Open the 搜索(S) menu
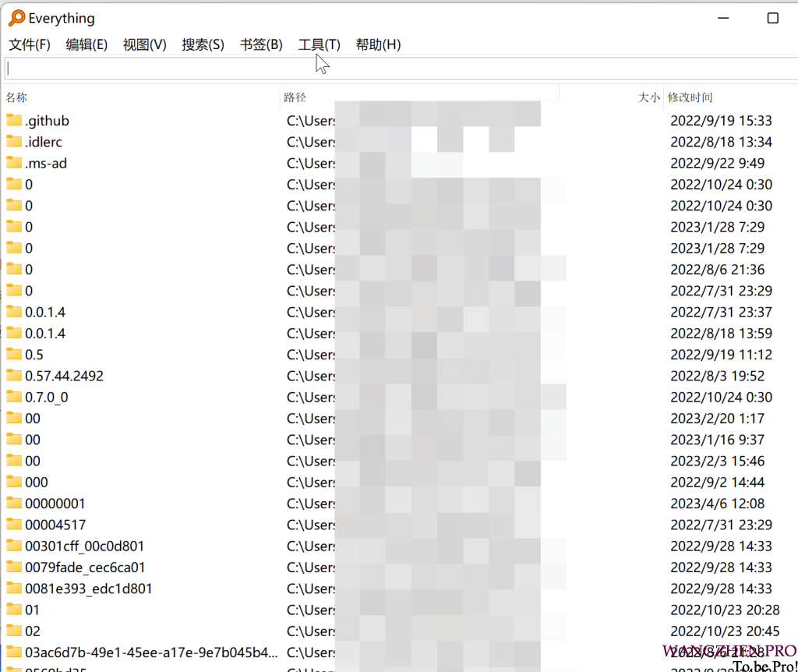The height and width of the screenshot is (672, 798). [x=203, y=44]
